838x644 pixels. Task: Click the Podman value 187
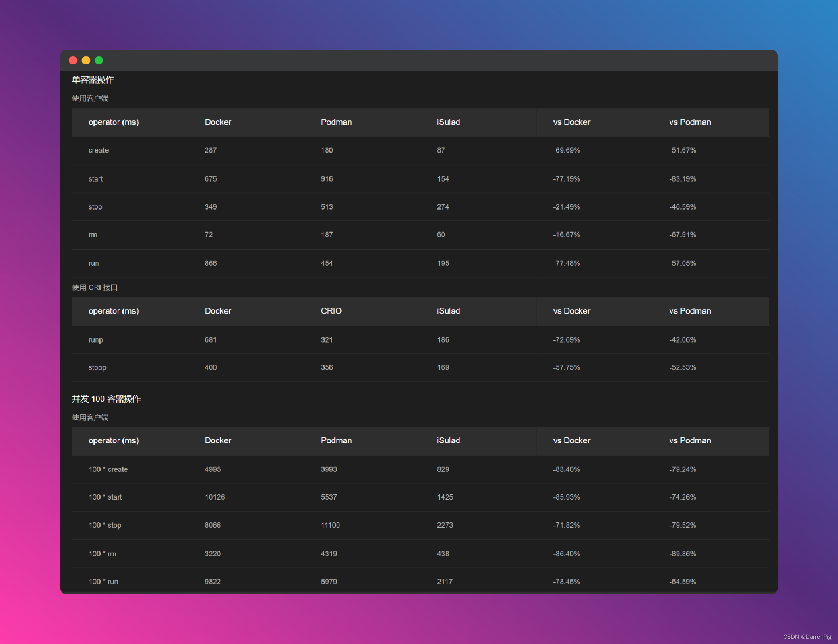click(327, 235)
